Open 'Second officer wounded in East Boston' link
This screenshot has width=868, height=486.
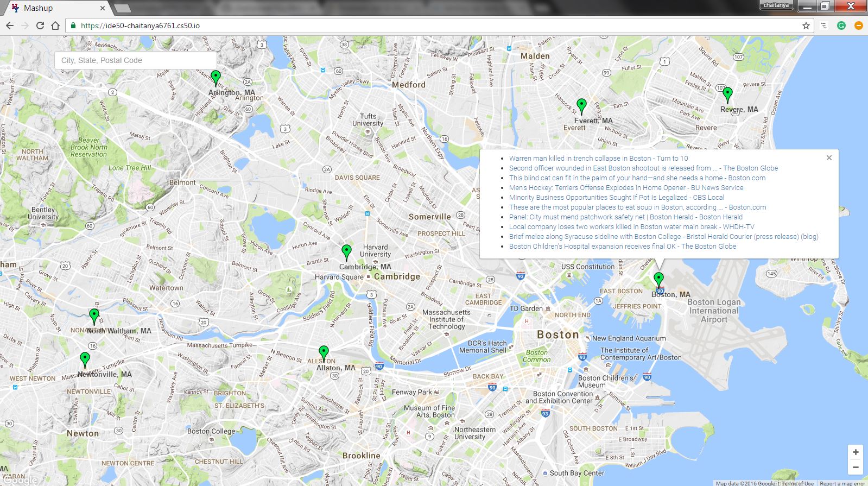pos(643,168)
